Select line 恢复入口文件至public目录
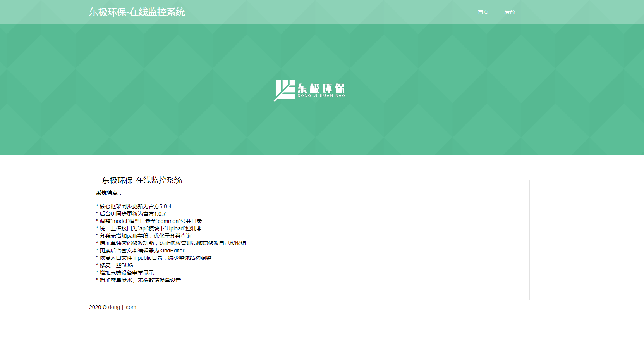Image resolution: width=644 pixels, height=349 pixels. tap(154, 258)
